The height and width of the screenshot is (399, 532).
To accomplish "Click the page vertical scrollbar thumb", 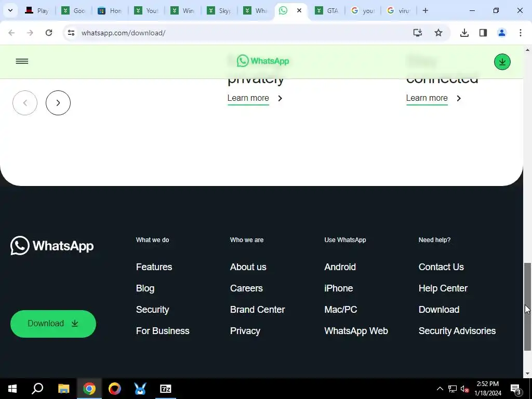I will click(527, 307).
